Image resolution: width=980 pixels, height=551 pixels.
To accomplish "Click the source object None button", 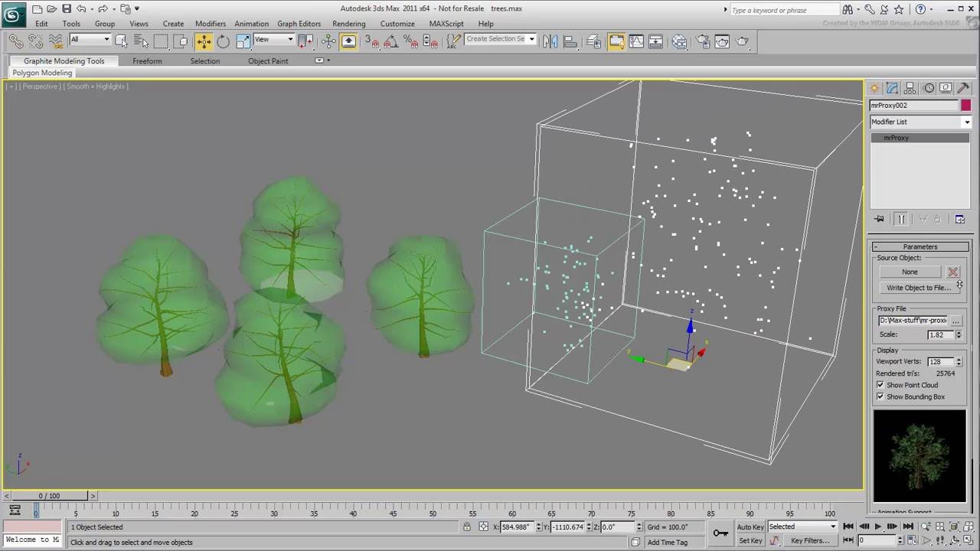I will click(x=910, y=272).
